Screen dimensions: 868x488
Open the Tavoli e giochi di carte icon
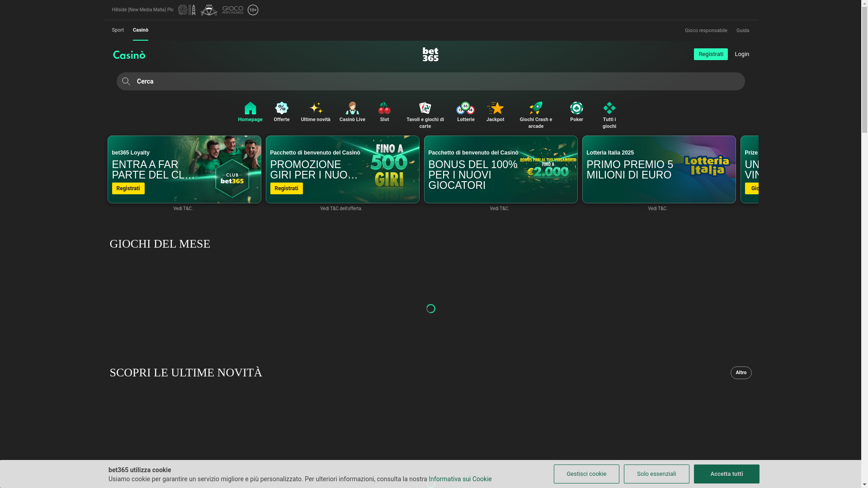click(425, 108)
